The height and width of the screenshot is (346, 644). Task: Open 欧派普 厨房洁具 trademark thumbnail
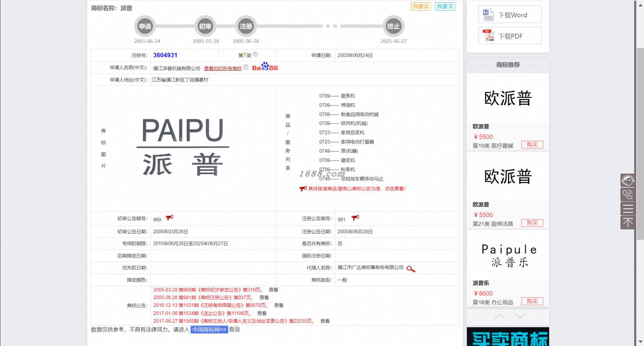point(508,176)
